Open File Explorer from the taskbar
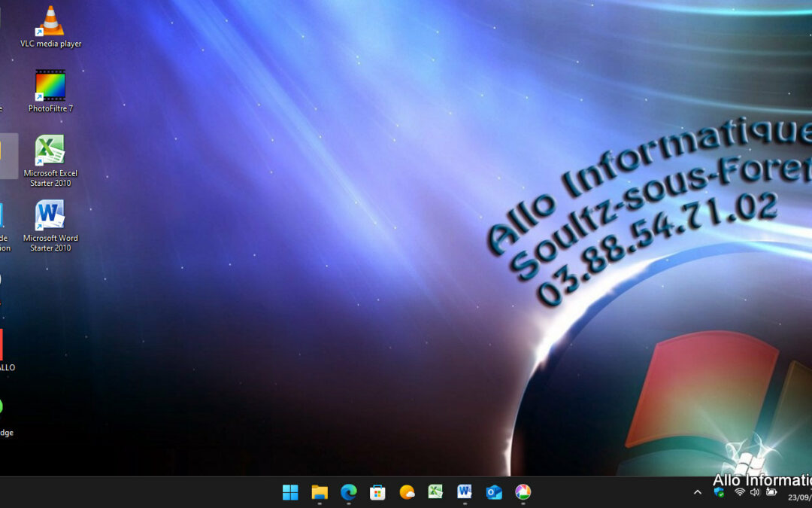The width and height of the screenshot is (812, 508). [x=320, y=492]
